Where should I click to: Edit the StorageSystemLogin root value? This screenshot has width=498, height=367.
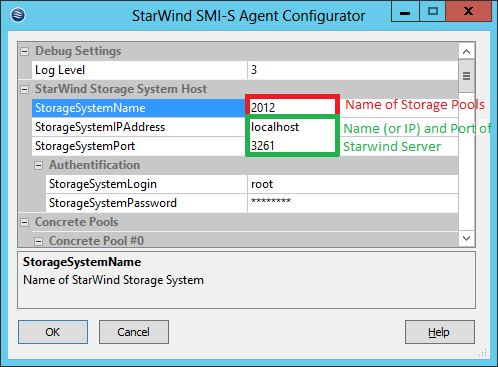353,184
